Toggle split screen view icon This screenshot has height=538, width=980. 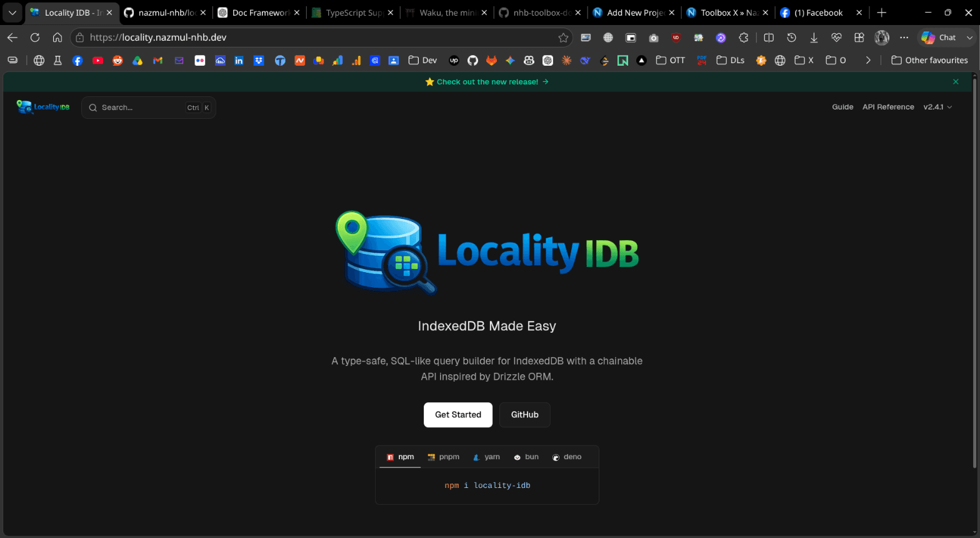[x=769, y=38]
